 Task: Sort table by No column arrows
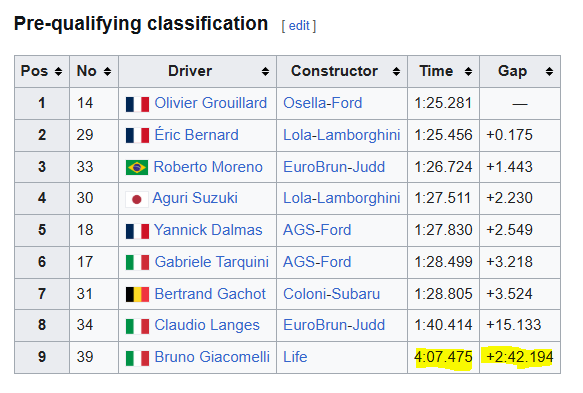107,71
